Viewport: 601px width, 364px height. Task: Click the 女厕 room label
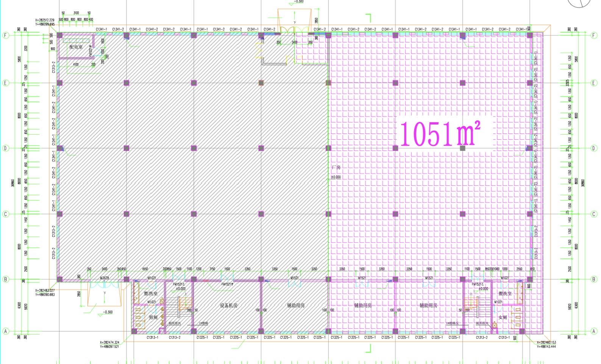tap(503, 317)
